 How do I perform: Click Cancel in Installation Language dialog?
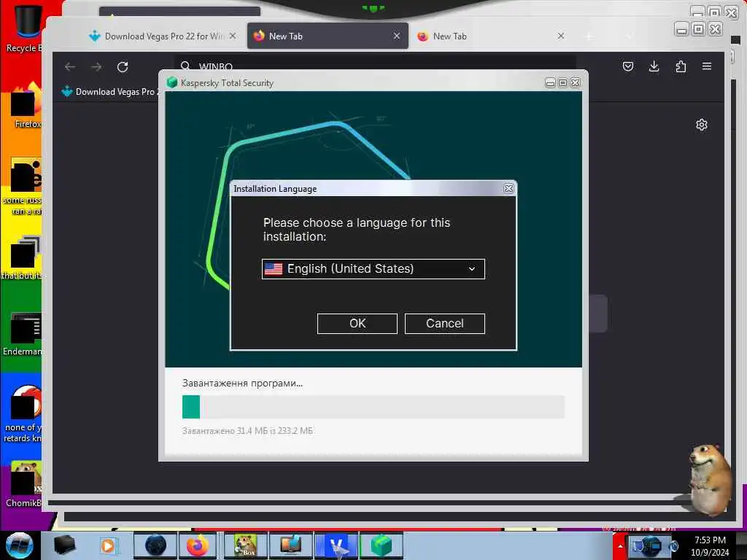pyautogui.click(x=444, y=324)
